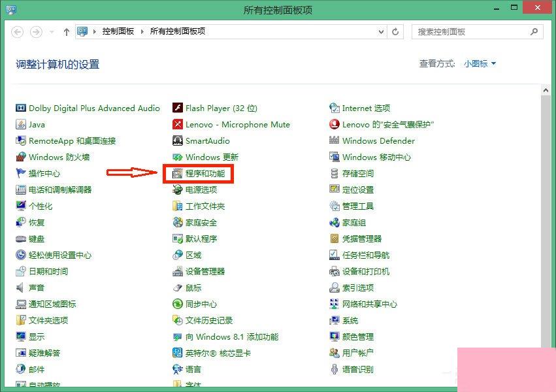The height and width of the screenshot is (392, 556).
Task: Click the 操作中心 flag icon
Action: click(x=21, y=173)
